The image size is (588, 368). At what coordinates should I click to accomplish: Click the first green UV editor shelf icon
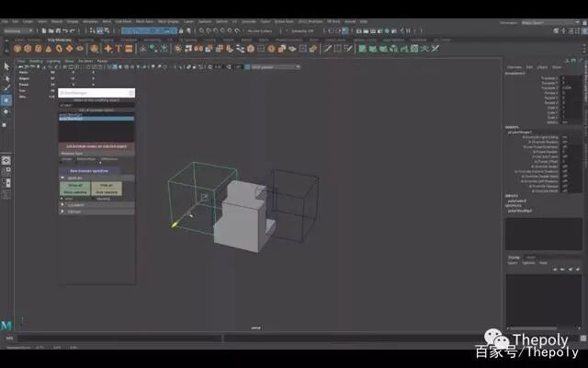[x=362, y=49]
